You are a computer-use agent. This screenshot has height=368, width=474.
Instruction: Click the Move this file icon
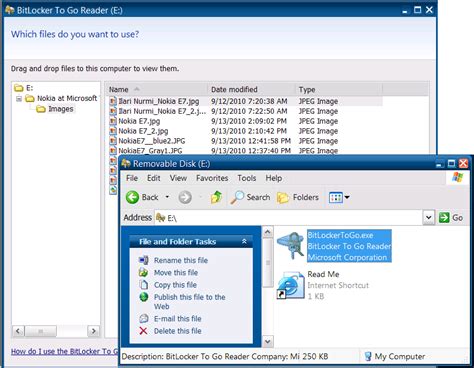(144, 272)
